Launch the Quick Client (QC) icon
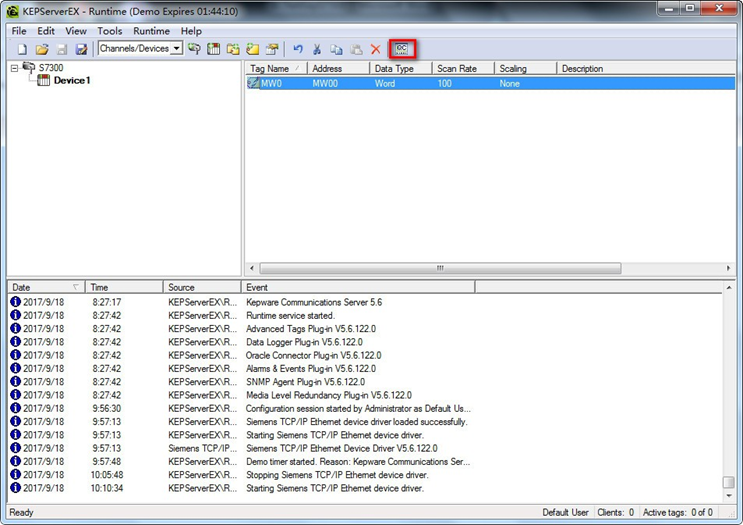 pos(402,49)
